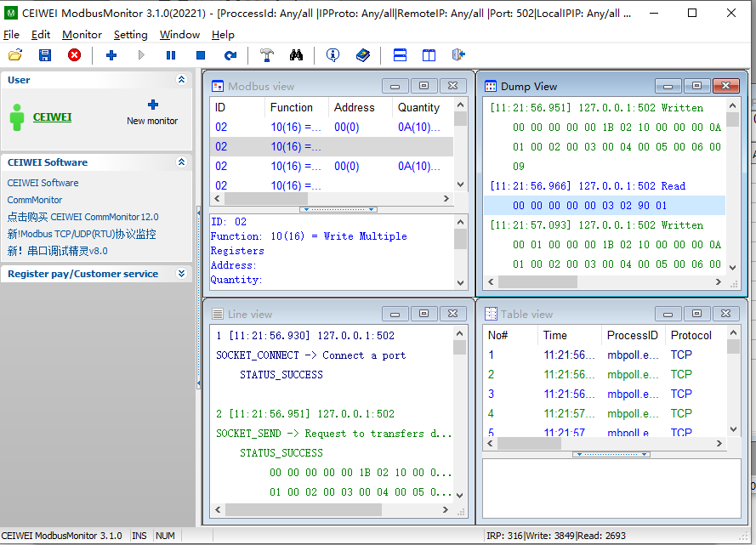756x545 pixels.
Task: Collapse the CEIWEI Software panel
Action: pyautogui.click(x=181, y=162)
